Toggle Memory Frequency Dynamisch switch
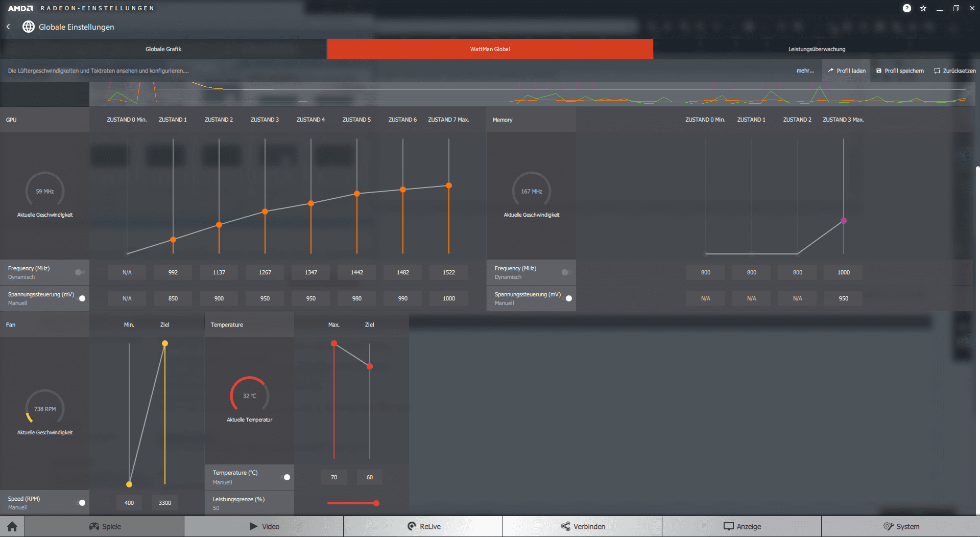This screenshot has height=537, width=980. pyautogui.click(x=566, y=272)
